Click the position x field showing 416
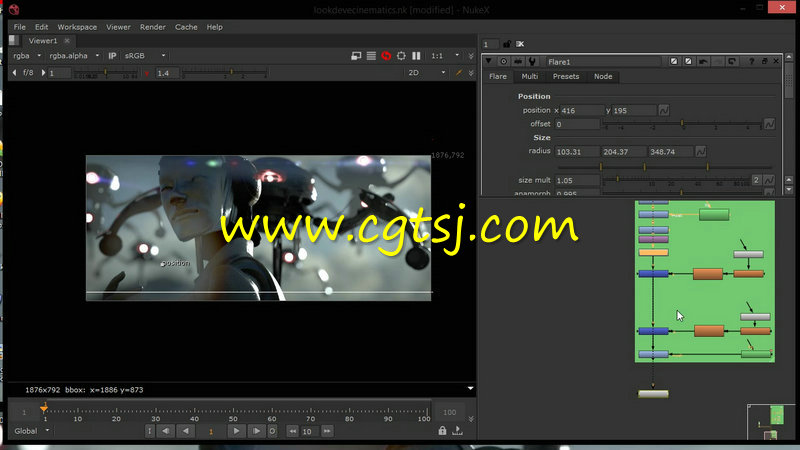The height and width of the screenshot is (450, 800). click(x=582, y=110)
